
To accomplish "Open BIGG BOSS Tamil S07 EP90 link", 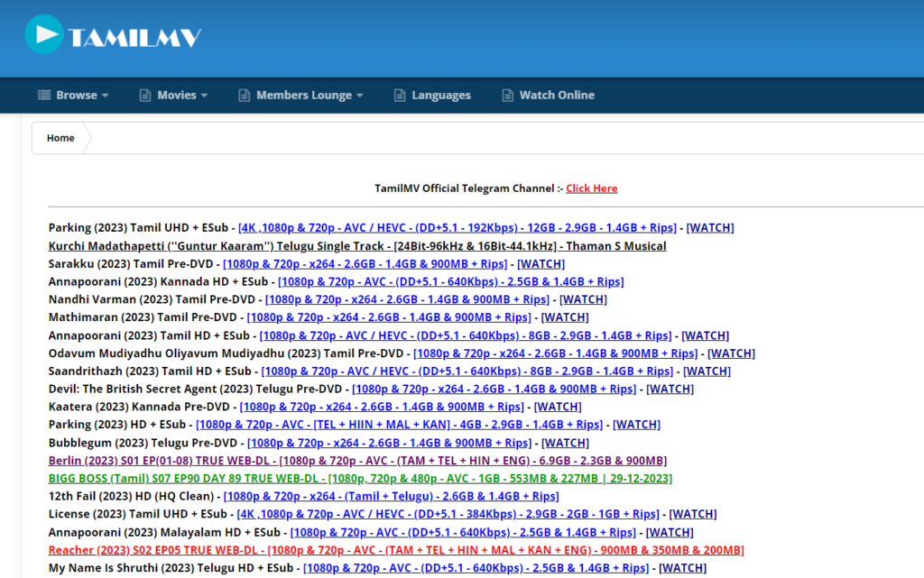I will click(360, 478).
